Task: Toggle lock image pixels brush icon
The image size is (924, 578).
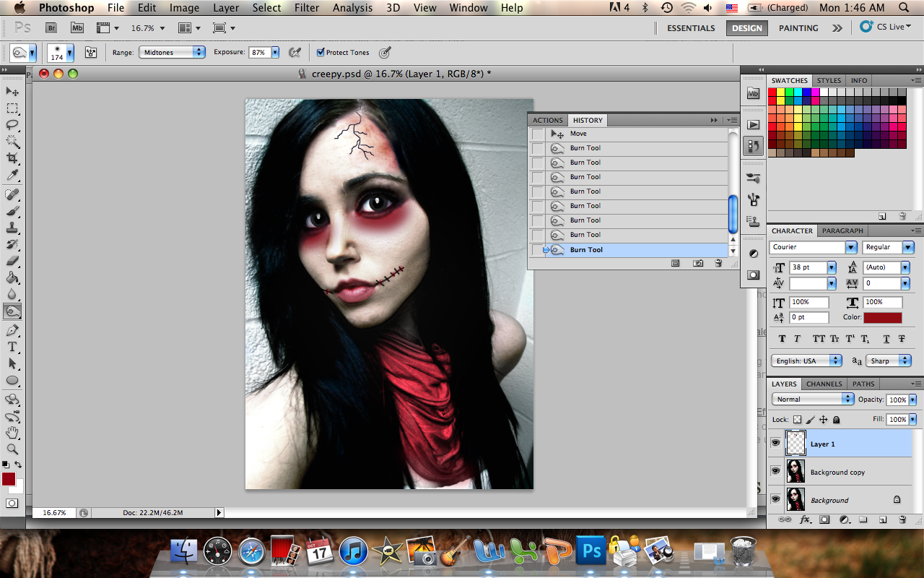Action: coord(810,420)
